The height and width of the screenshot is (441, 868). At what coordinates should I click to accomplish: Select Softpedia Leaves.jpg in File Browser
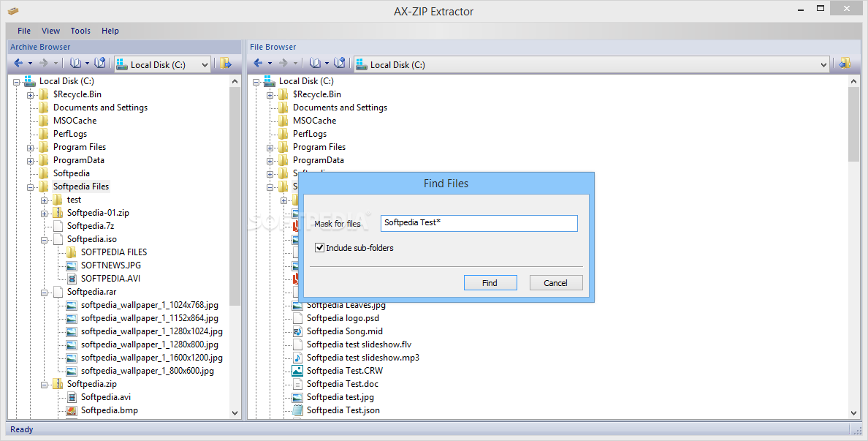point(346,305)
